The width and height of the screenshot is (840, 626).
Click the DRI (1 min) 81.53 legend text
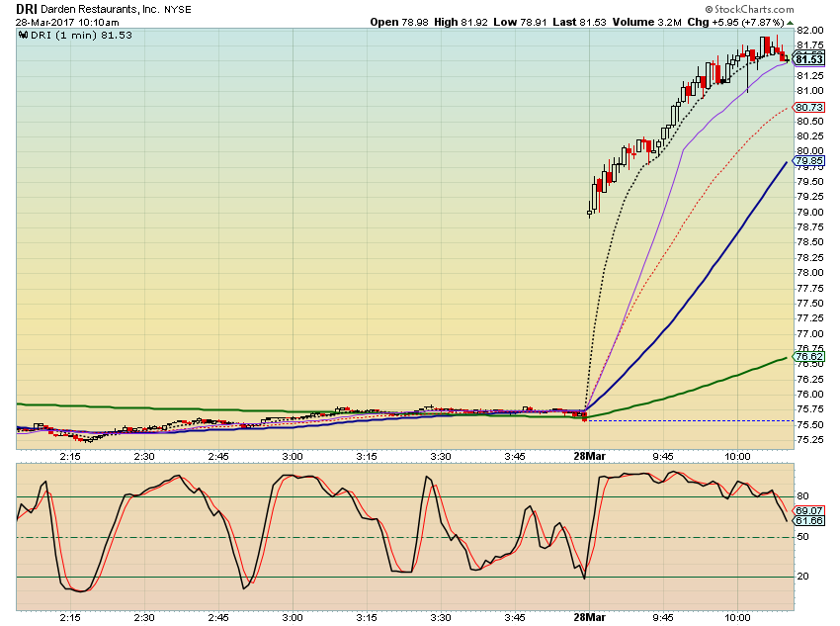pos(81,36)
